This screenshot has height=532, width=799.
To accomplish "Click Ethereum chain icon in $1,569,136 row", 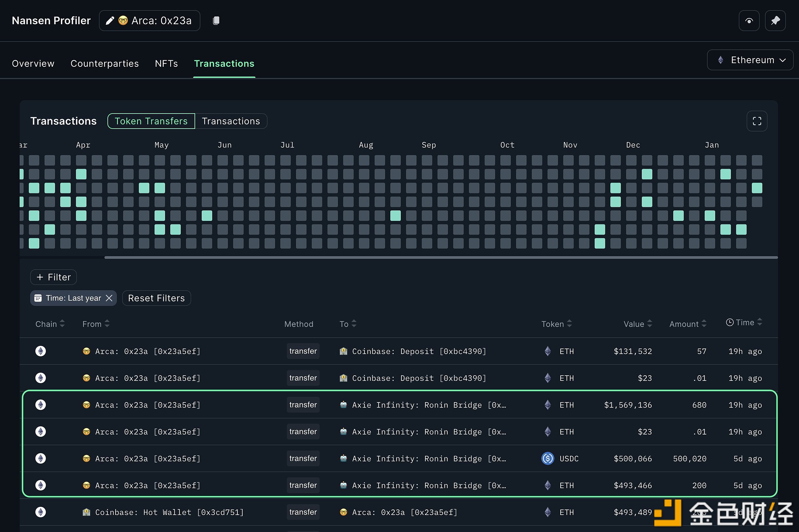I will tap(41, 405).
